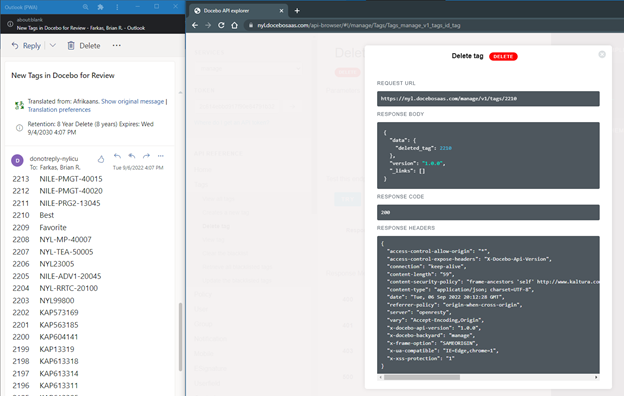Select the row 2200 KAP604141
Viewport: 624px width, 396px height.
click(45, 337)
